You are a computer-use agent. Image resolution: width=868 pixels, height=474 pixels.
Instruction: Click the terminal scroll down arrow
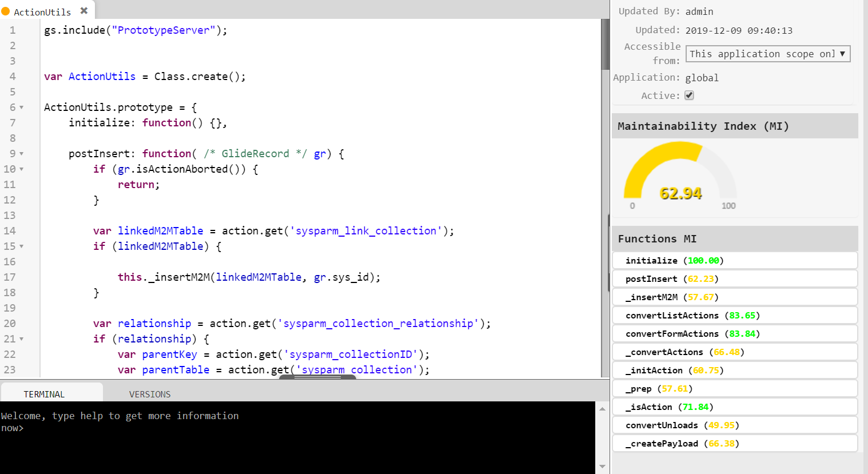click(x=602, y=467)
